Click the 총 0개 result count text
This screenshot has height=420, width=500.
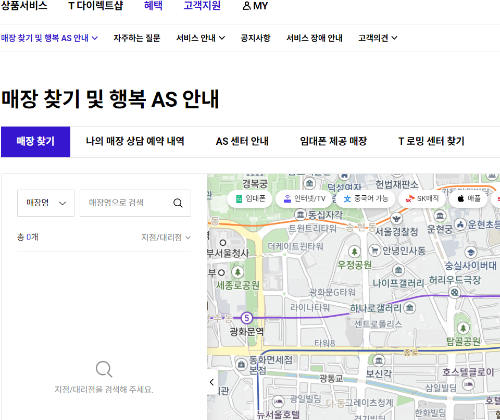(x=28, y=237)
